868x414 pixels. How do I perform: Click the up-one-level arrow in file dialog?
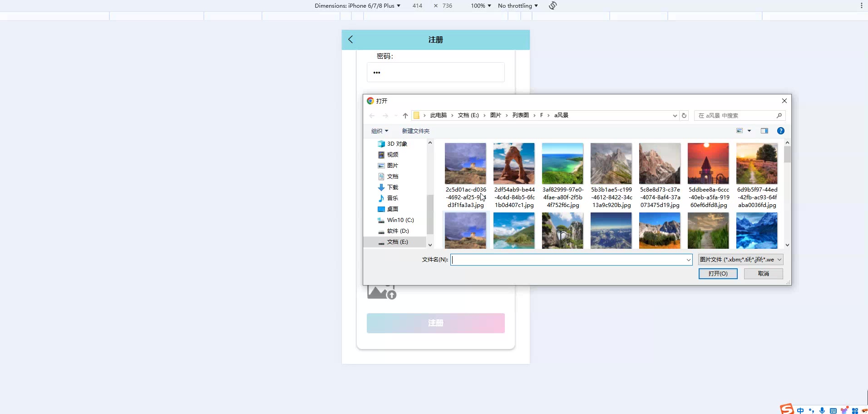click(405, 116)
